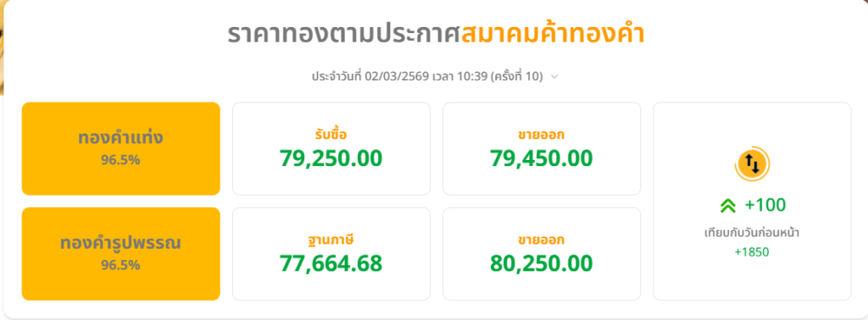Click the orange สมาคมค้าทองคำ heading text
This screenshot has height=320, width=868.
coord(553,35)
